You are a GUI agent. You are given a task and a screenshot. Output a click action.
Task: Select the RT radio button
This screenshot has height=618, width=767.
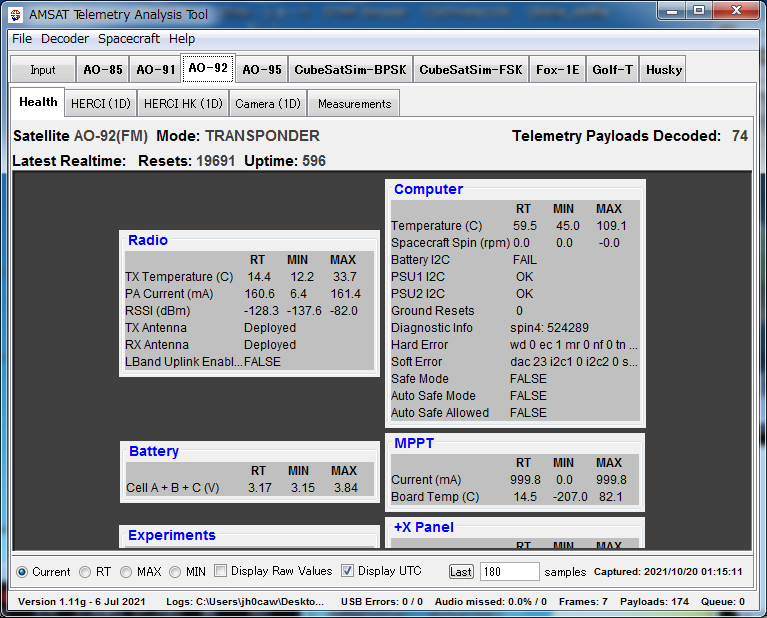tap(95, 572)
